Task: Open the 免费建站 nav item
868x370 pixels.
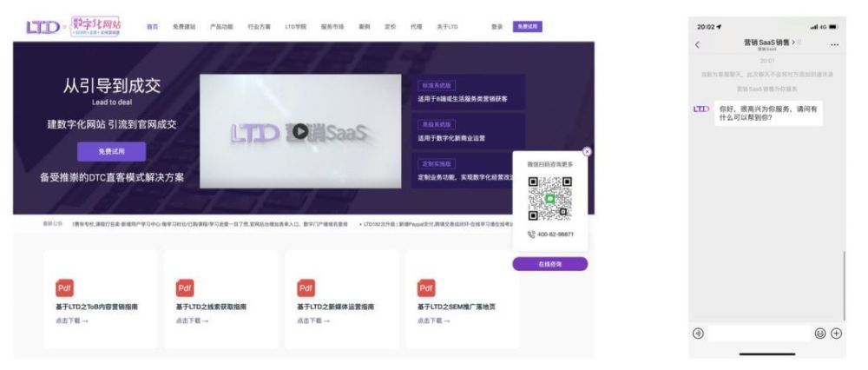Action: [x=184, y=27]
